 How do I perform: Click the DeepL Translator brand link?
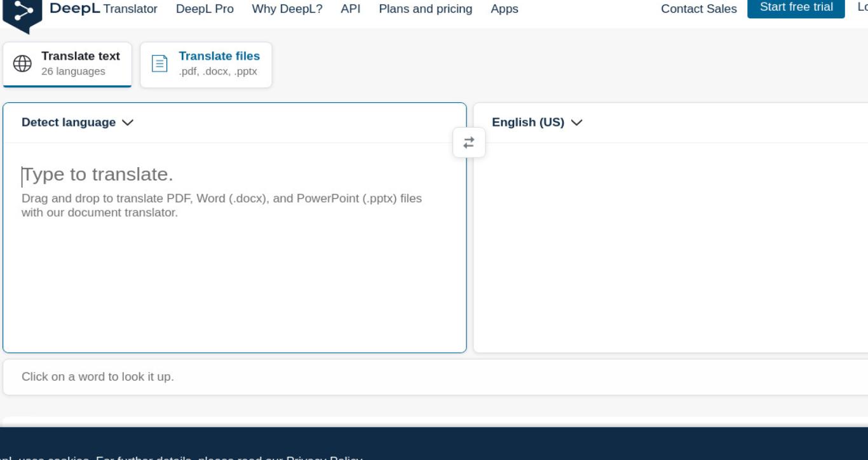coord(103,9)
